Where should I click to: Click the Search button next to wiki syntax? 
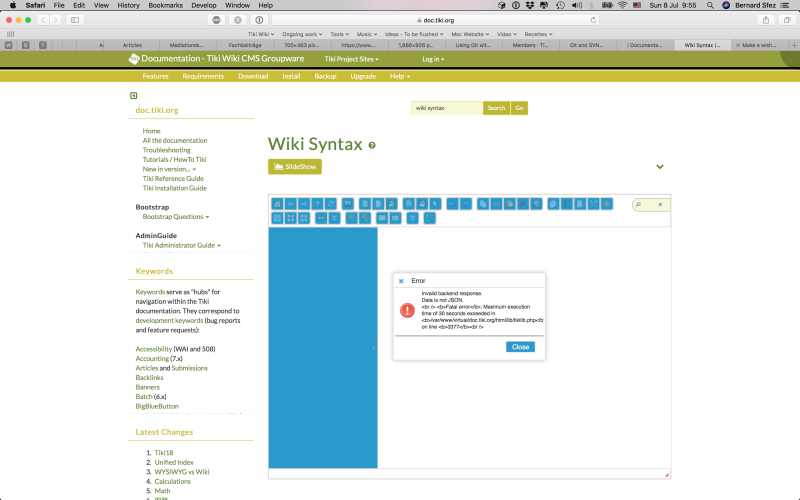click(x=496, y=108)
